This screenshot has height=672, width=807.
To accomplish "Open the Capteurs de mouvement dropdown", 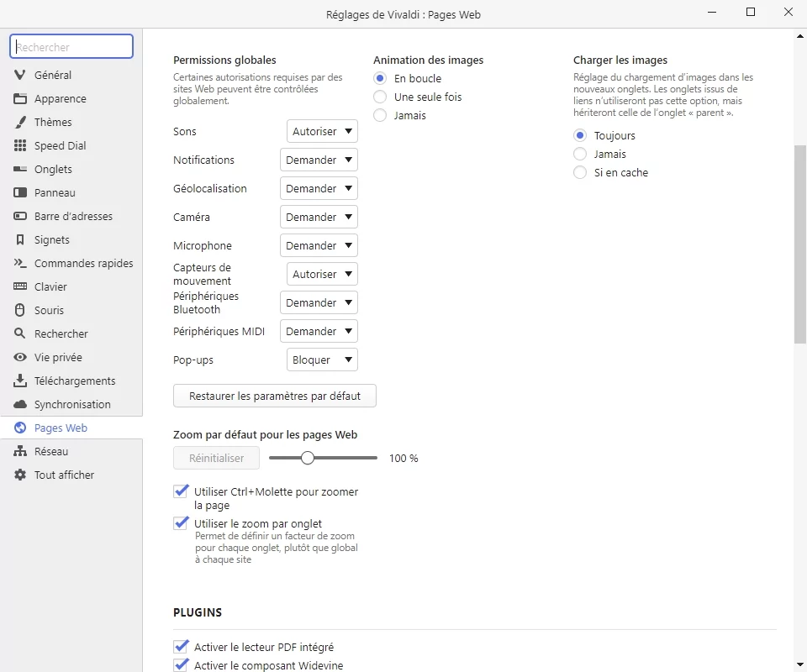I will click(322, 274).
